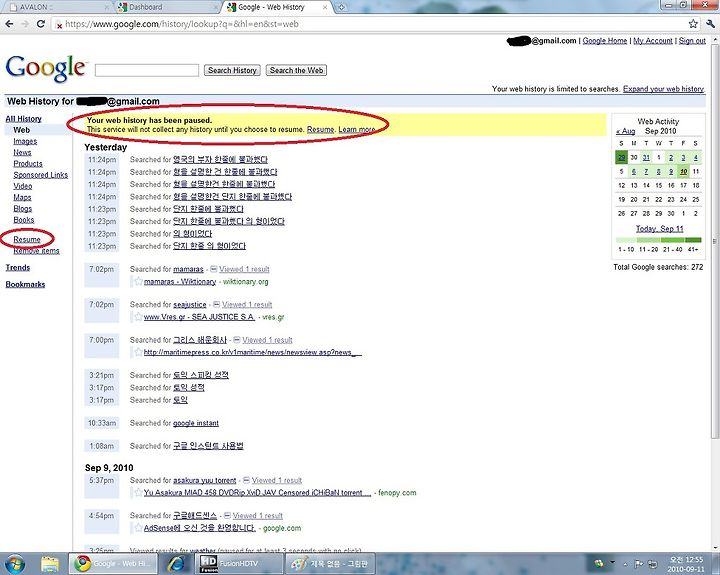
Task: Open Internet Explorer from taskbar
Action: pos(176,564)
